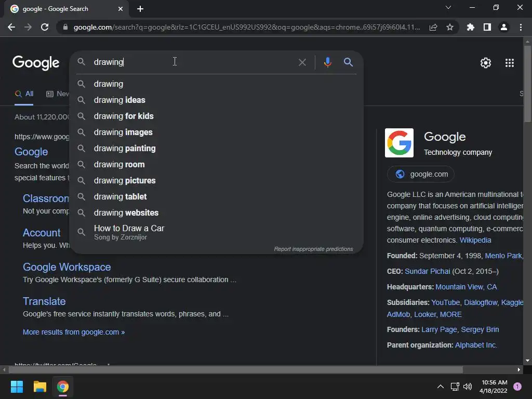This screenshot has height=399, width=532.
Task: Open the Chrome extensions puzzle icon
Action: point(471,27)
